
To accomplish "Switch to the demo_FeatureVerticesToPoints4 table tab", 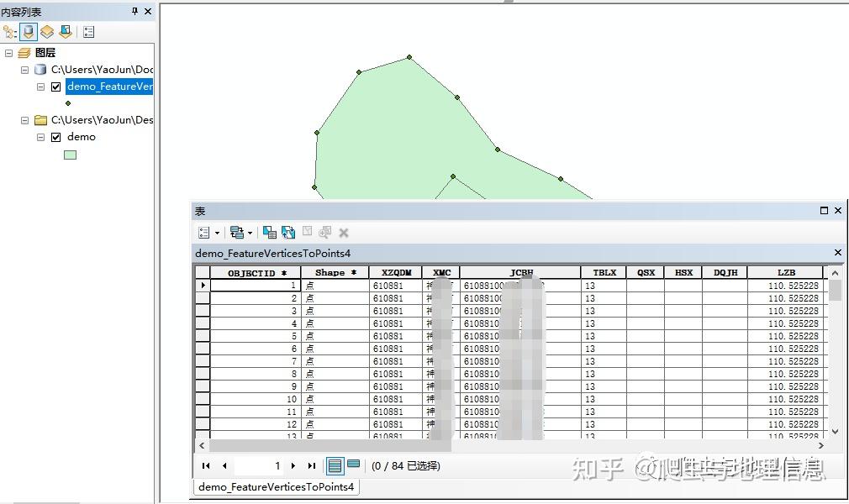I will click(x=276, y=486).
